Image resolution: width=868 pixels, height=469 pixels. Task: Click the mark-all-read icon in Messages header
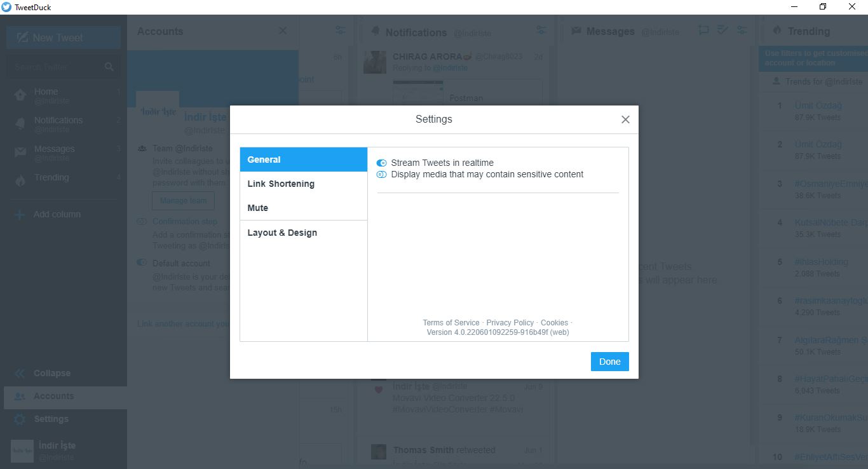click(722, 31)
